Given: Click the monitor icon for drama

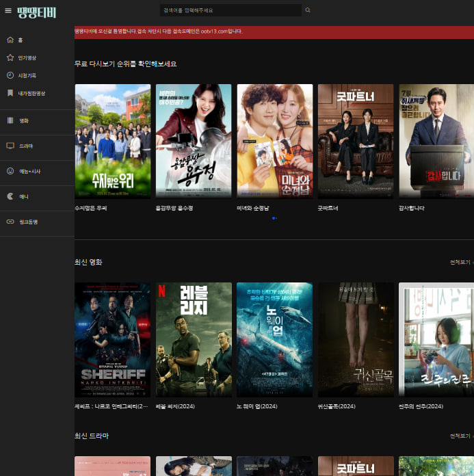Looking at the screenshot, I should (x=10, y=146).
